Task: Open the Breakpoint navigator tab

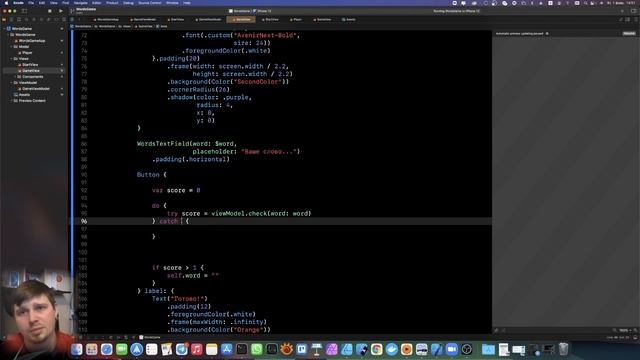Action: click(x=56, y=19)
